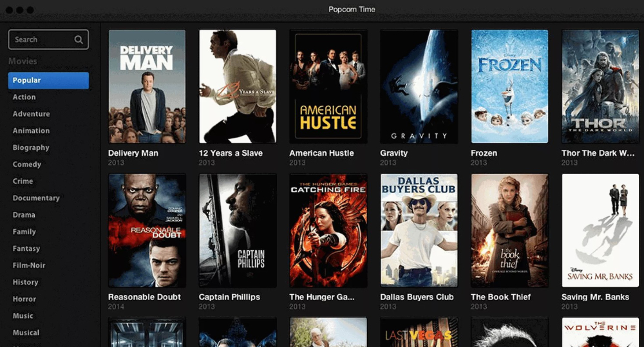Open The Book Thief poster
Screen dimensions: 644x347
[509, 230]
